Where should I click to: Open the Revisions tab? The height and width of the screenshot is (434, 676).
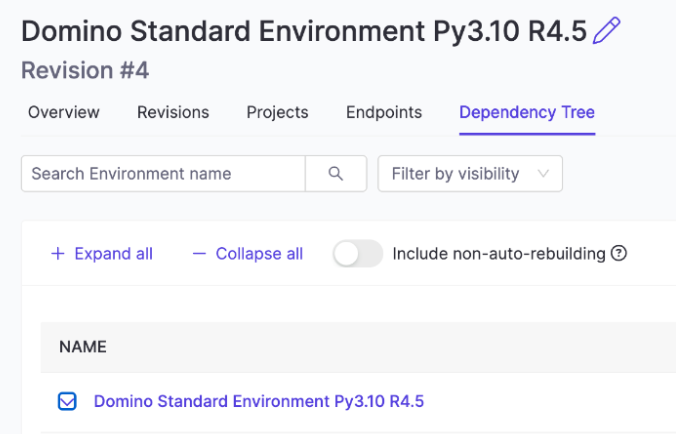coord(173,112)
